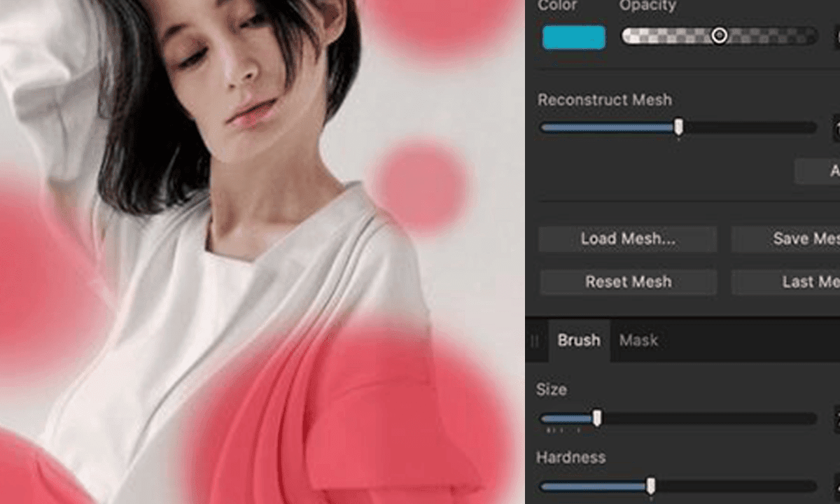
Task: Click the Opacity value field at panel edge
Action: (x=836, y=34)
